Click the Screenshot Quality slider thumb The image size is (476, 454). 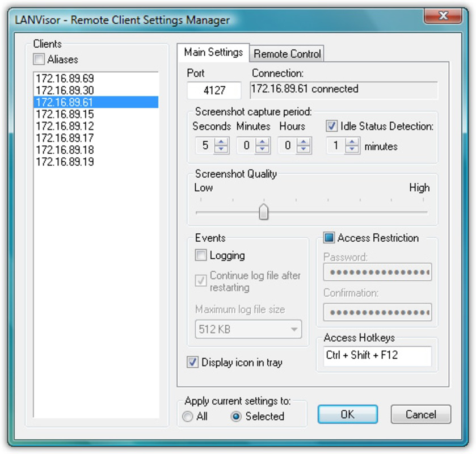tap(263, 212)
